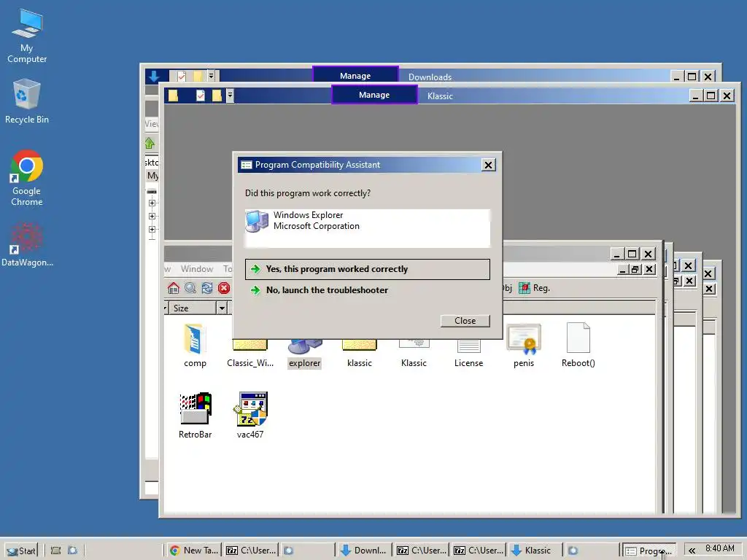This screenshot has width=747, height=560.
Task: Open quick access dropdown in Downloads titlebar
Action: click(211, 76)
